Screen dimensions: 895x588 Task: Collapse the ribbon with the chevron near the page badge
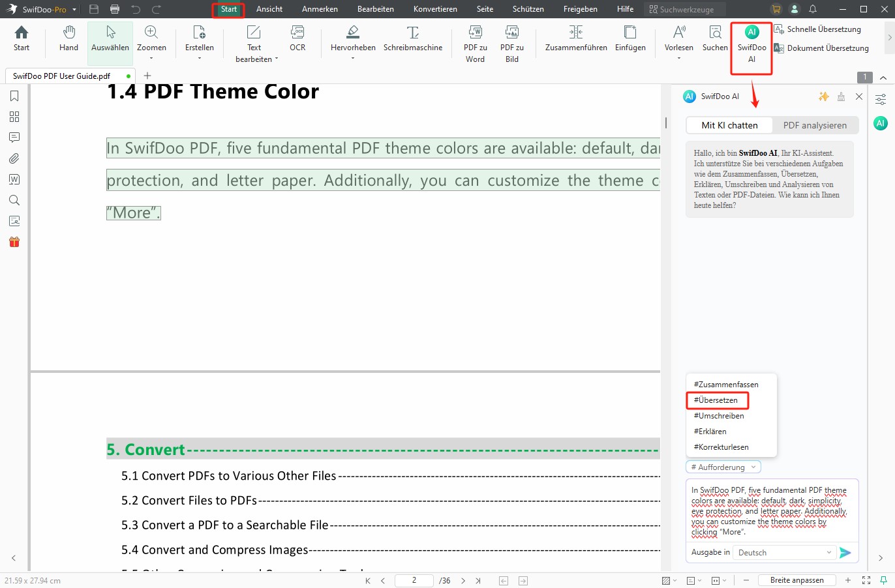pyautogui.click(x=883, y=78)
